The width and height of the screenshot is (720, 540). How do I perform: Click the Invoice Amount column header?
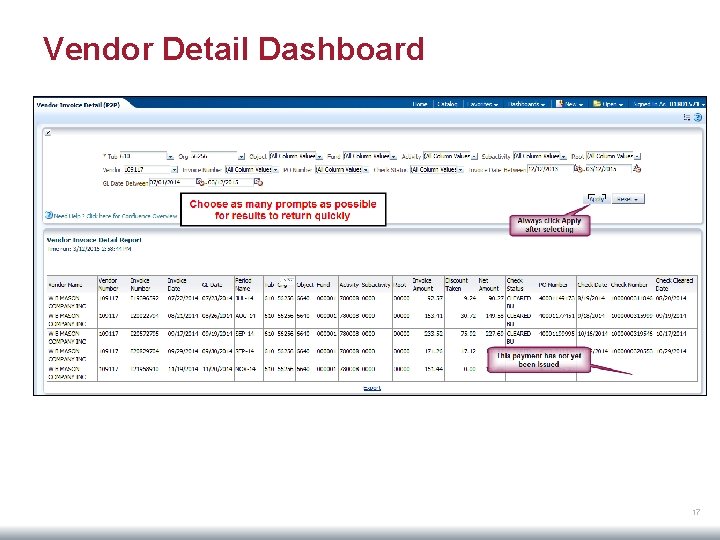(x=422, y=284)
